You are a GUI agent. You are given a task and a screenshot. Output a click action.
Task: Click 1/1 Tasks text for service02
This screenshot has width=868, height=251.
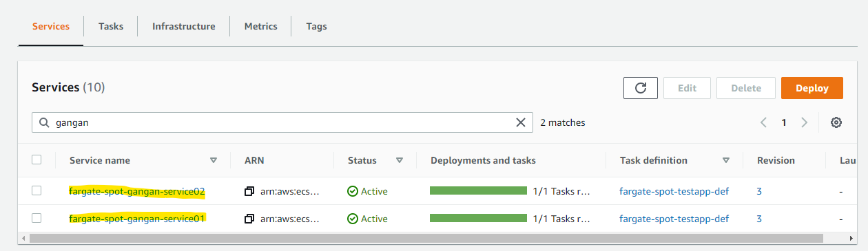[x=561, y=191]
